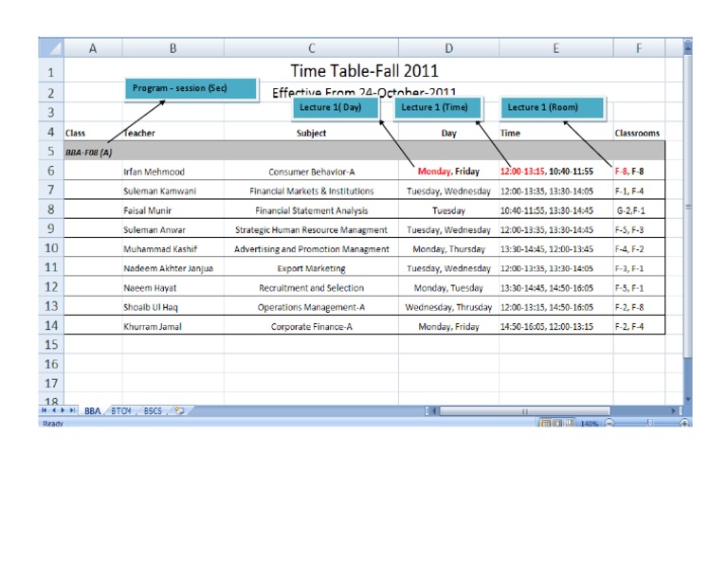Select row 5 header
This screenshot has height=563, width=728.
coord(51,152)
